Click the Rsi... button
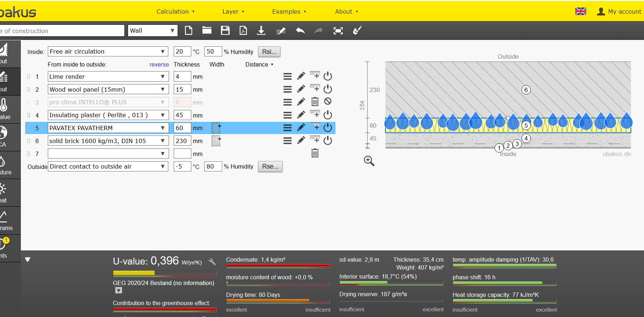The height and width of the screenshot is (317, 644). [269, 52]
